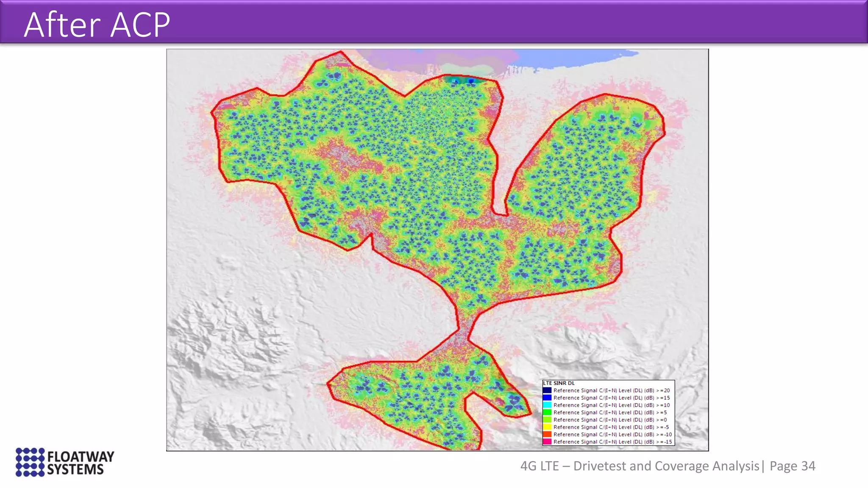
Task: Select the lime >=0 dB legend swatch
Action: pyautogui.click(x=547, y=420)
